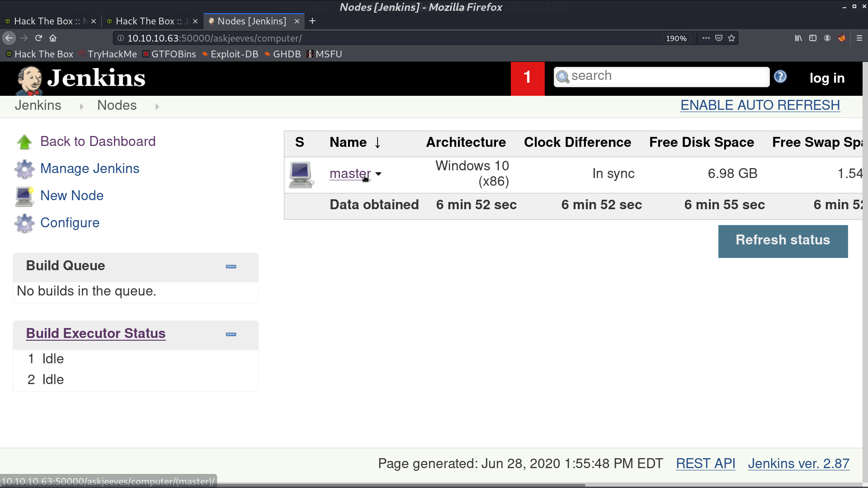Viewport: 868px width, 488px height.
Task: Open the Configure link
Action: [x=70, y=223]
